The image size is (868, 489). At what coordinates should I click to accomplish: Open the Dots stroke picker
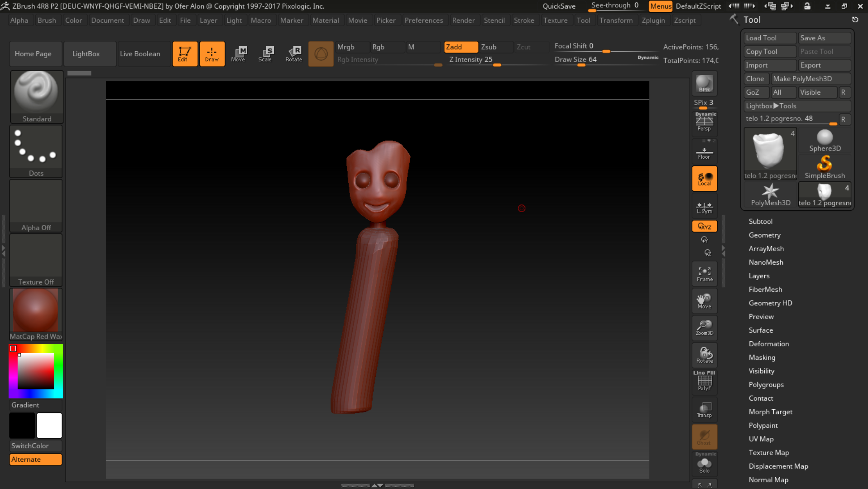(x=36, y=151)
